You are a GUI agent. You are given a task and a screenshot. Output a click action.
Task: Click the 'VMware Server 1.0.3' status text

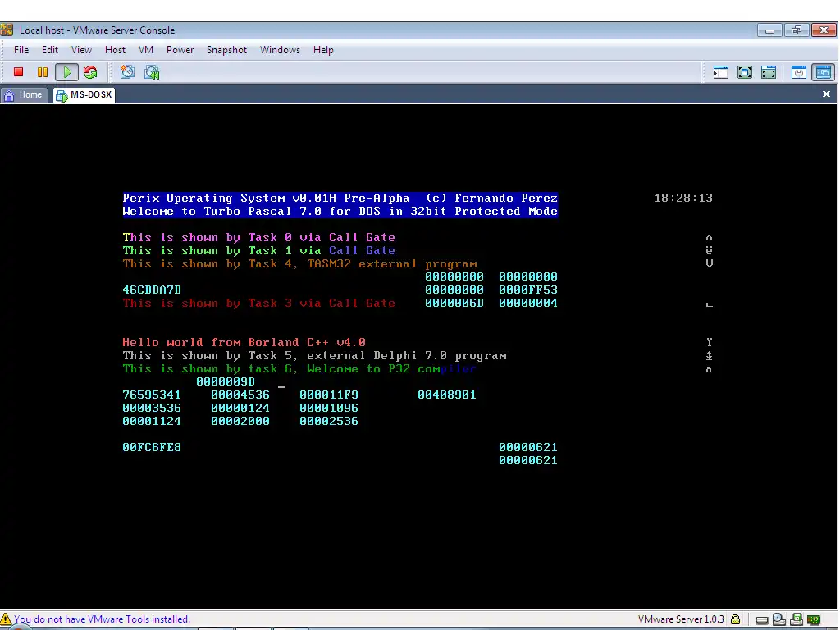[681, 619]
